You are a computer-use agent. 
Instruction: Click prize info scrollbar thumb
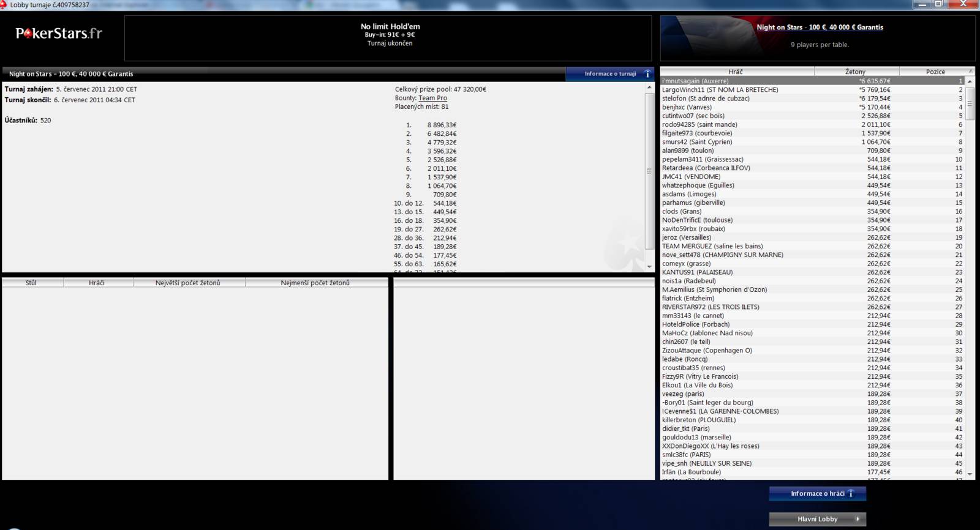coord(649,171)
